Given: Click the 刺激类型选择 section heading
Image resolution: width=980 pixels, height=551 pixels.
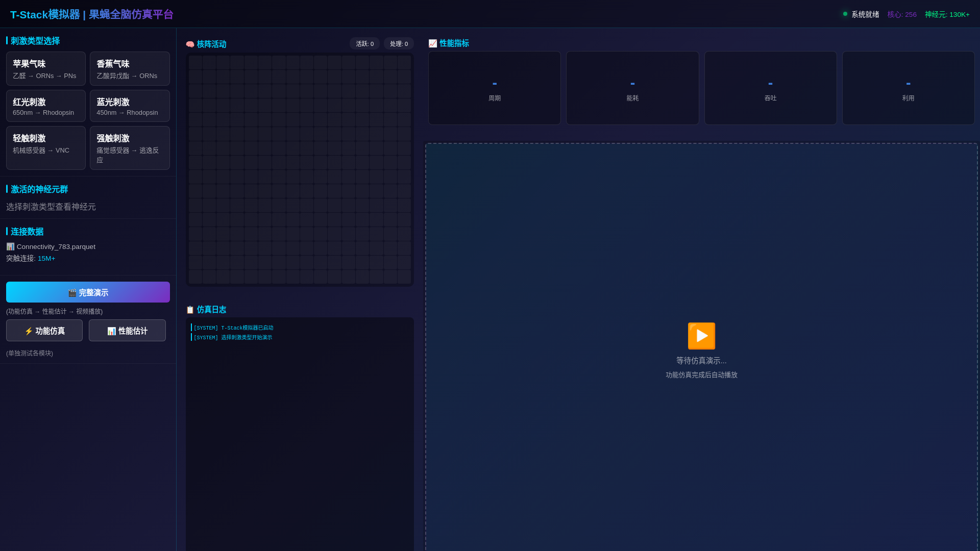Looking at the screenshot, I should 35,41.
